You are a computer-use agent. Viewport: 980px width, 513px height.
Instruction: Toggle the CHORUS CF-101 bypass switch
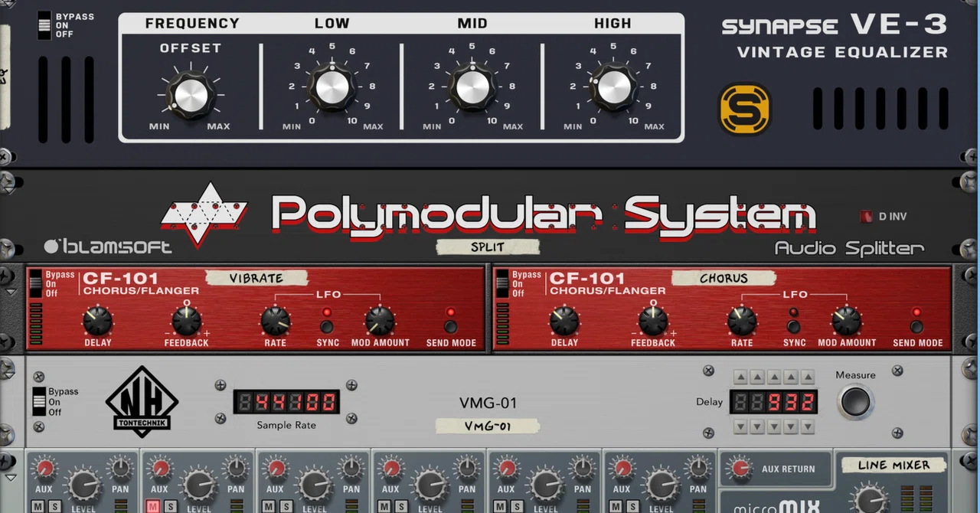coord(502,285)
